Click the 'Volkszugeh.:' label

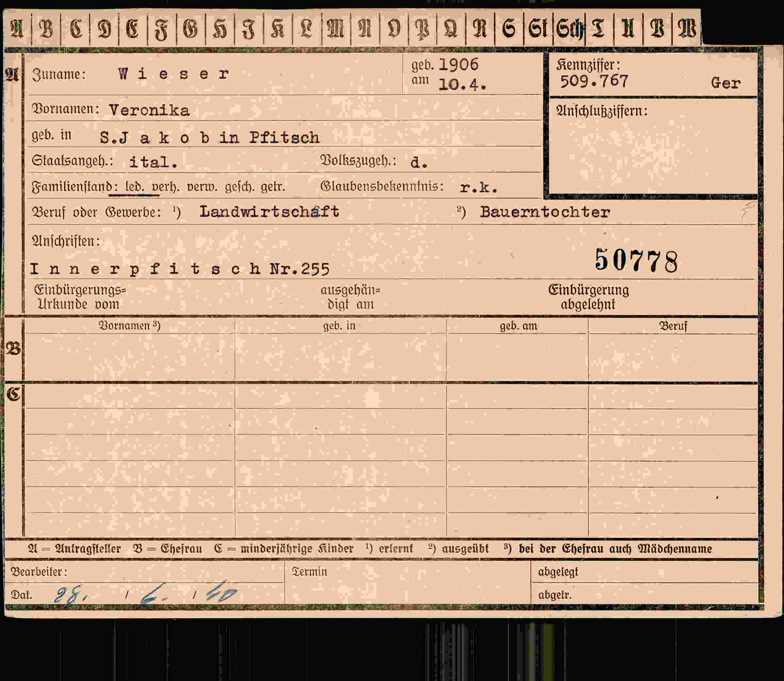358,161
